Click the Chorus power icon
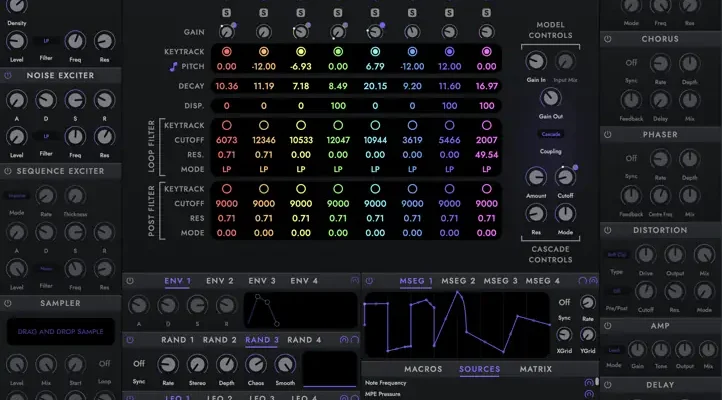The width and height of the screenshot is (722, 400). 607,40
